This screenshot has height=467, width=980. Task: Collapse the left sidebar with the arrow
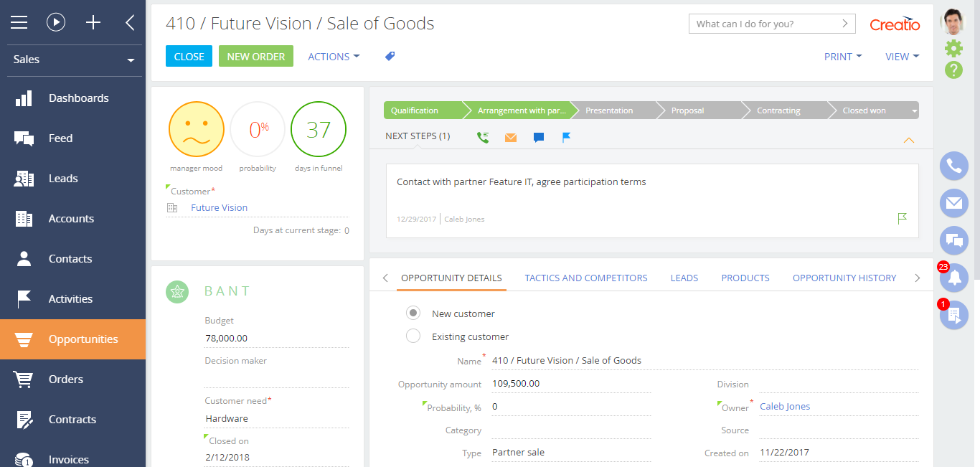[130, 22]
